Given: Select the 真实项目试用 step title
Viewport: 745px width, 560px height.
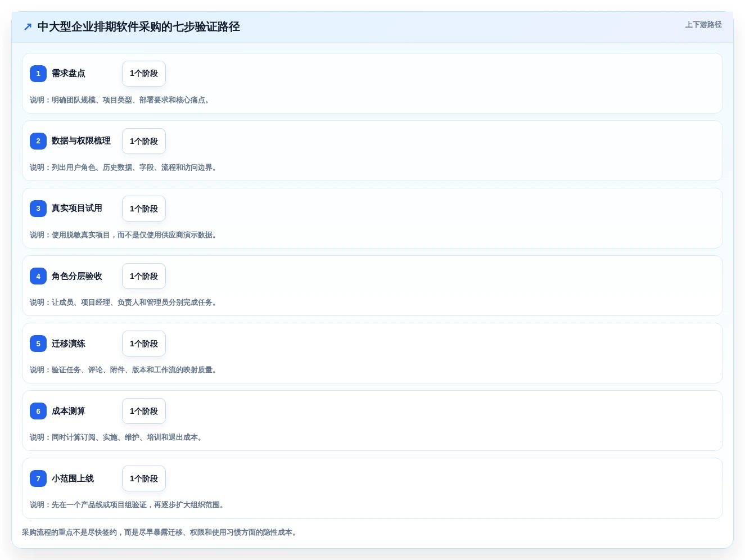Looking at the screenshot, I should 77,208.
